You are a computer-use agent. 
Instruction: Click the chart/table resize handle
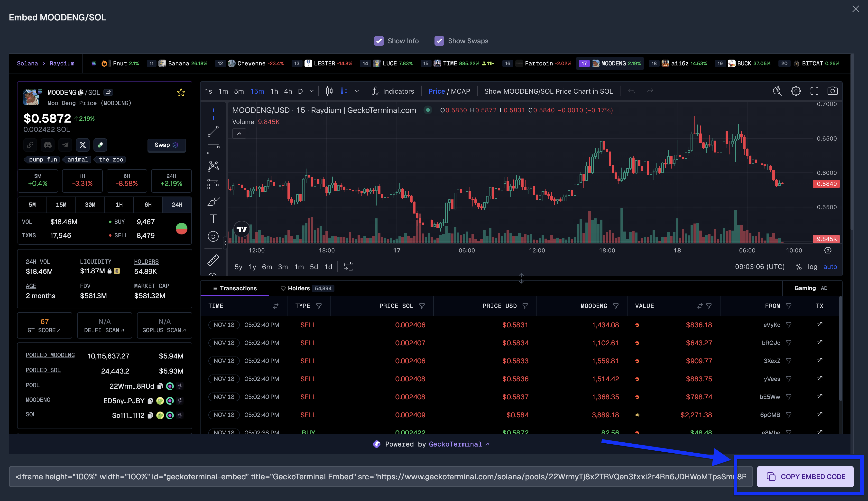[x=521, y=278]
